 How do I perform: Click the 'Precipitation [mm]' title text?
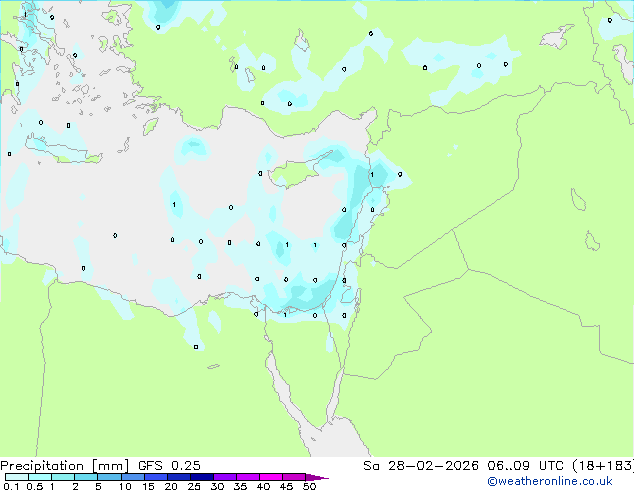click(x=65, y=466)
